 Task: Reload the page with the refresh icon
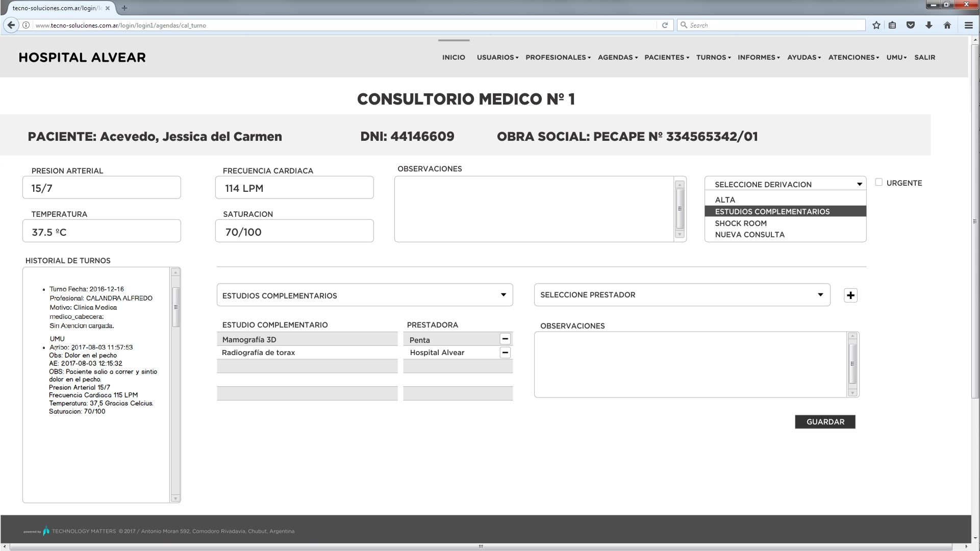(x=665, y=25)
